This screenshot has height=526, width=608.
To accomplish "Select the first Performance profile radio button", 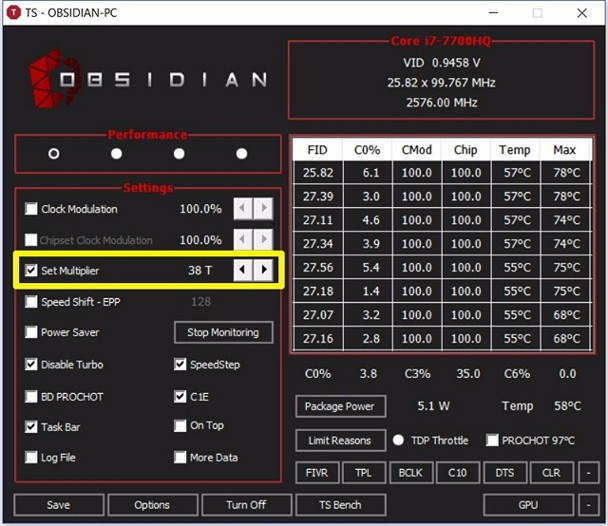I will [x=54, y=154].
